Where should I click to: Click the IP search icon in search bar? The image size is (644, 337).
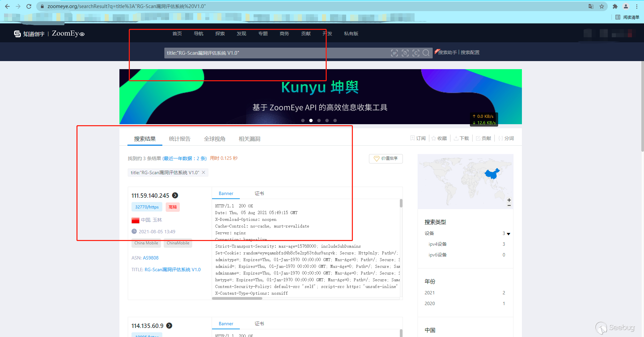394,53
